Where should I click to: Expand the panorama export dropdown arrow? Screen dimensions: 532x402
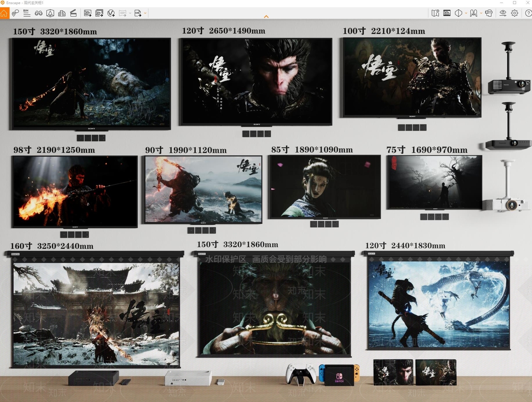130,13
